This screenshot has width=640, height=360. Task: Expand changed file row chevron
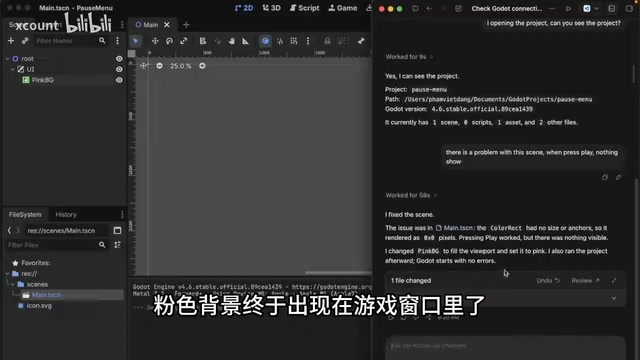coord(614,298)
